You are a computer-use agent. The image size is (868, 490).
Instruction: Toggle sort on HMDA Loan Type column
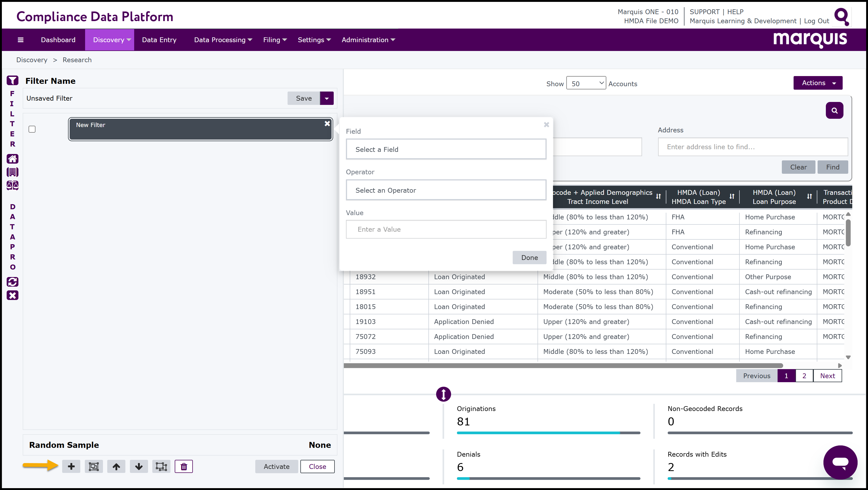coord(731,196)
